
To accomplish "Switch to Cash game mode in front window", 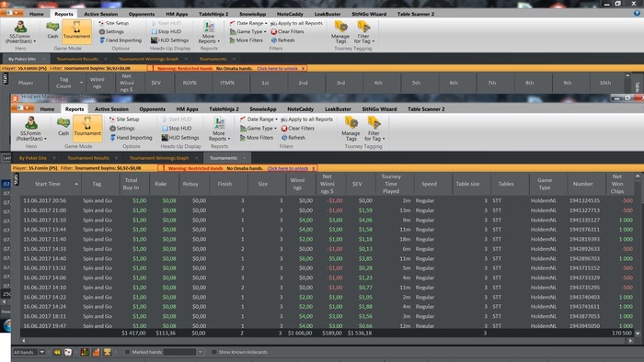I will (x=63, y=127).
